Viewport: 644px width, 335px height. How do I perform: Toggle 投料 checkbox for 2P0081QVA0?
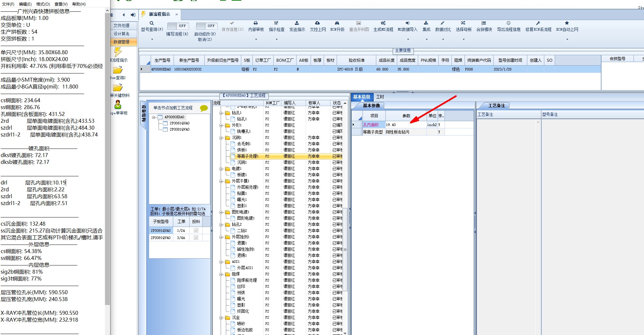click(x=196, y=238)
